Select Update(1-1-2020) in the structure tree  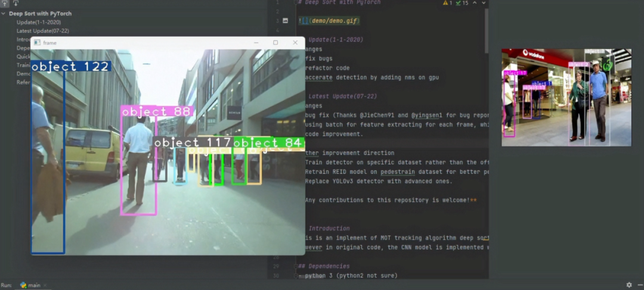(x=39, y=22)
